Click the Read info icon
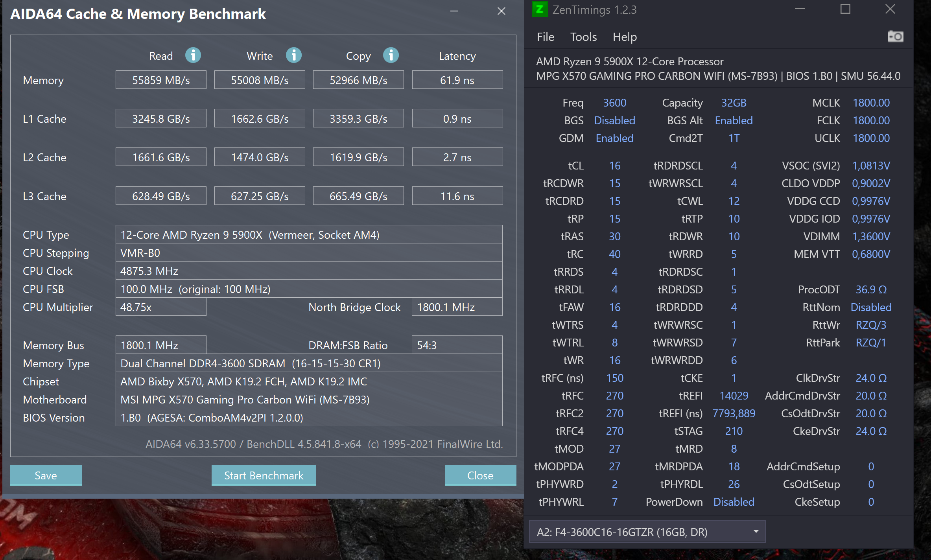Image resolution: width=931 pixels, height=560 pixels. pos(193,55)
